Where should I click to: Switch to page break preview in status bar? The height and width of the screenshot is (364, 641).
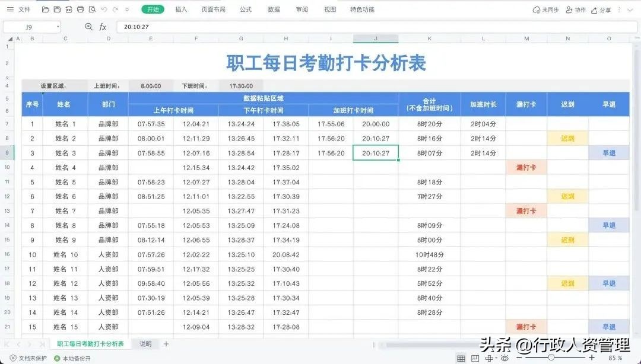click(475, 358)
